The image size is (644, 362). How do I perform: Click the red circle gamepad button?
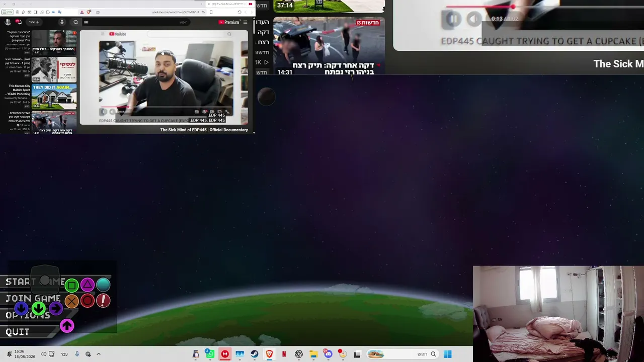coord(88,301)
